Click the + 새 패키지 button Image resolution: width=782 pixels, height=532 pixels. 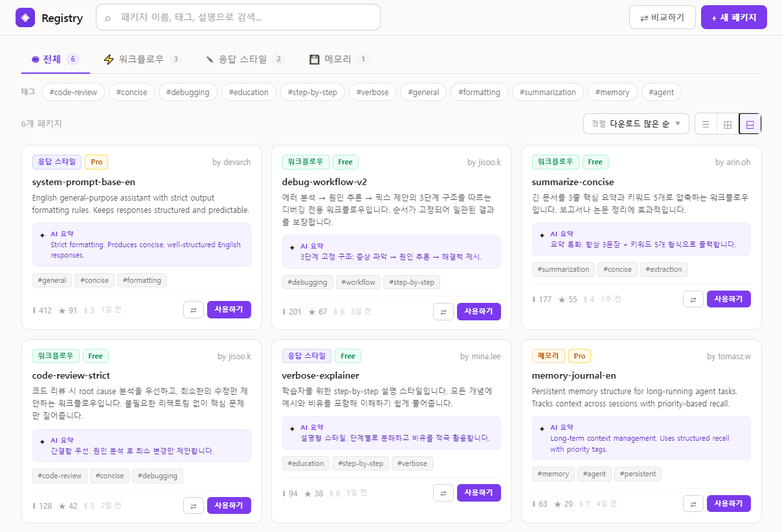(x=734, y=17)
